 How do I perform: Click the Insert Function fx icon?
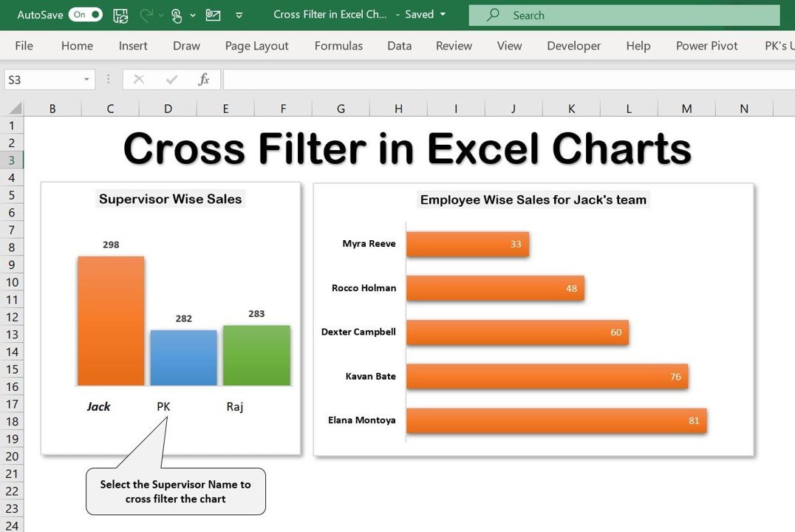[204, 80]
